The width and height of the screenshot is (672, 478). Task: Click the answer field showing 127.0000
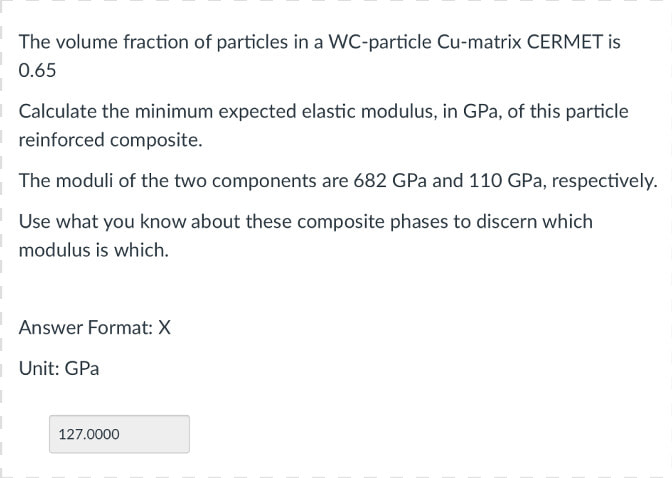119,434
